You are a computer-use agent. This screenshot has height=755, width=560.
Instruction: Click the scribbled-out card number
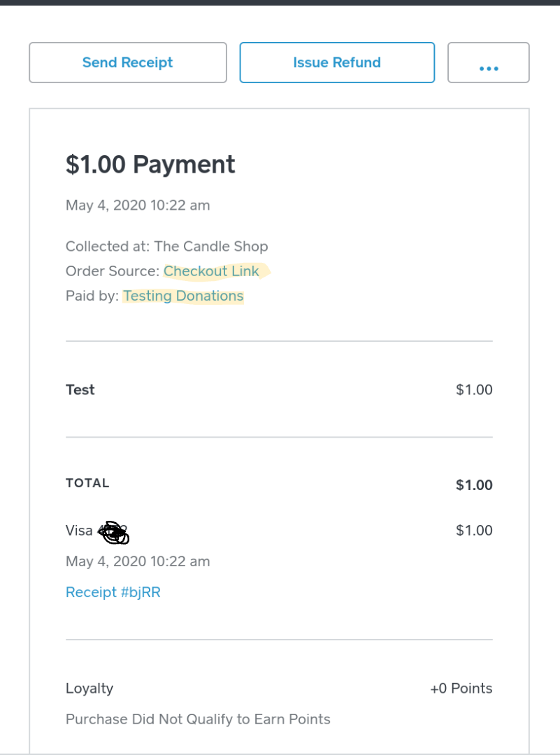click(x=114, y=533)
